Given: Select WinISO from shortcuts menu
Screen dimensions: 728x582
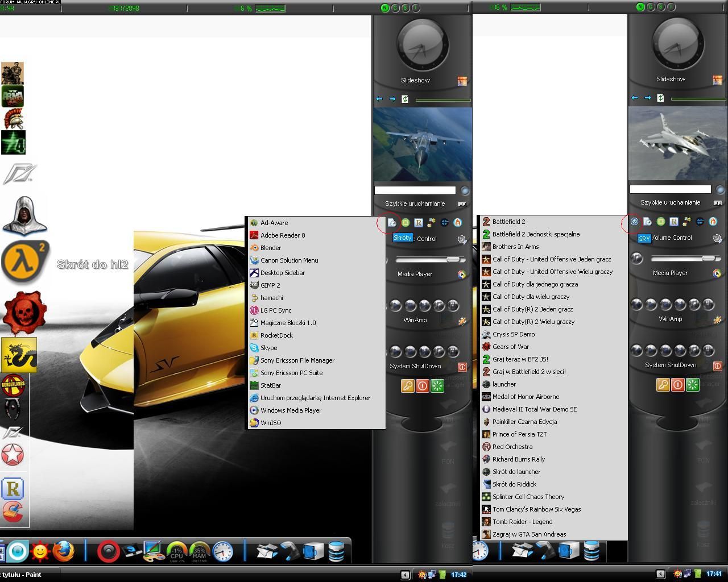Looking at the screenshot, I should pos(316,423).
